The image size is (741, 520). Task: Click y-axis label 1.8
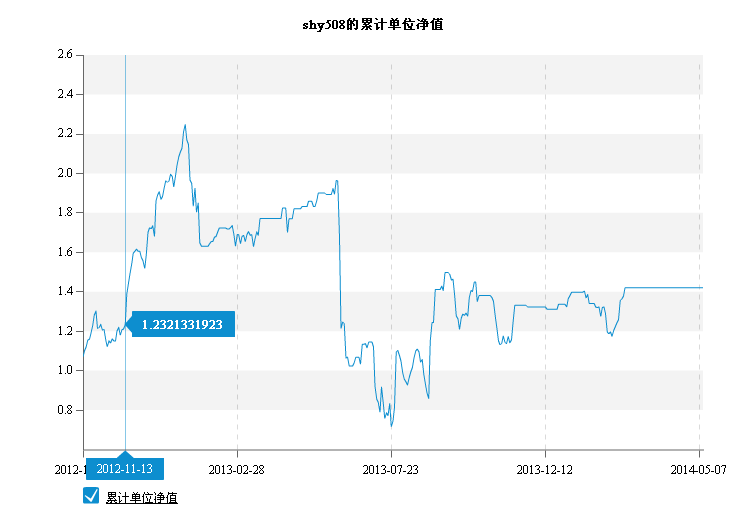pos(65,212)
